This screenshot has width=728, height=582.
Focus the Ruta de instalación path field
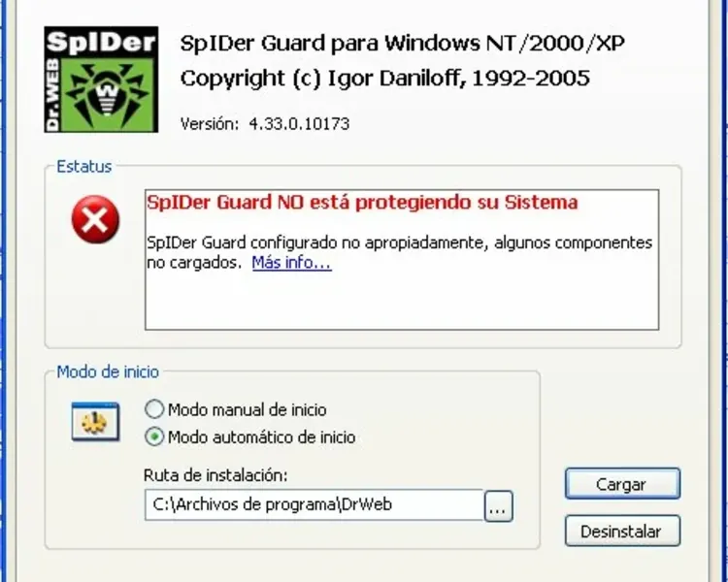coord(314,505)
